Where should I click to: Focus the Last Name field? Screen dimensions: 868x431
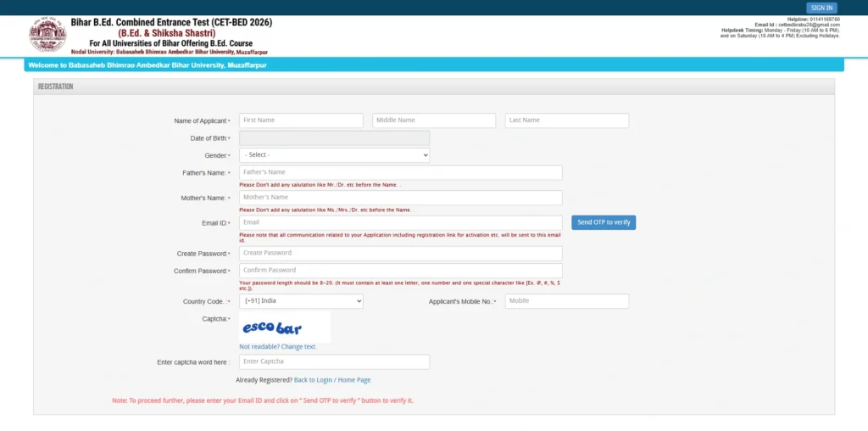pyautogui.click(x=567, y=120)
